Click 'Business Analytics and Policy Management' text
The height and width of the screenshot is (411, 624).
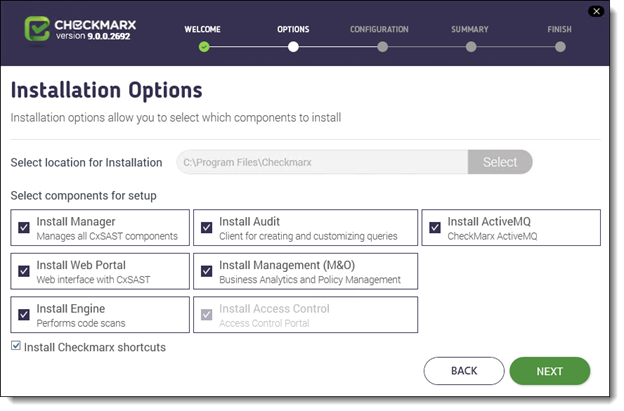click(x=310, y=280)
